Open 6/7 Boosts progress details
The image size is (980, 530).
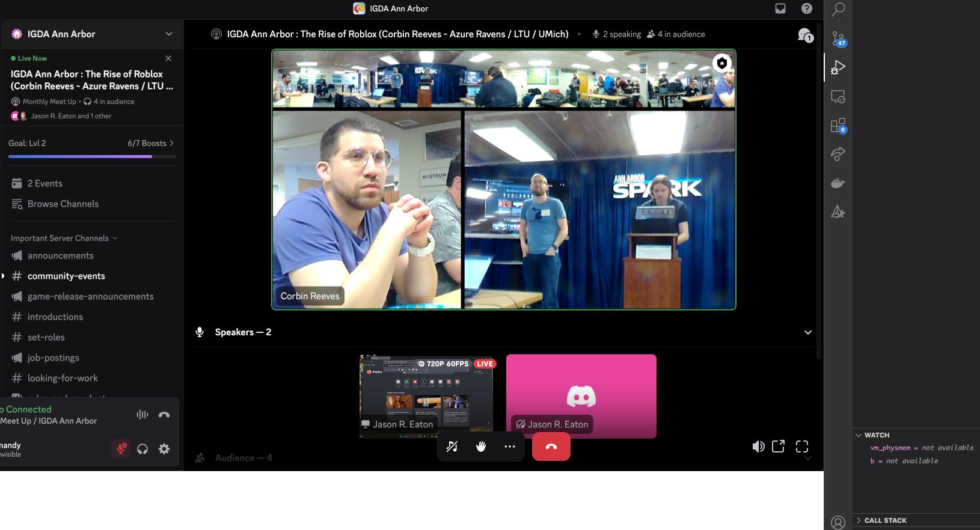[150, 143]
